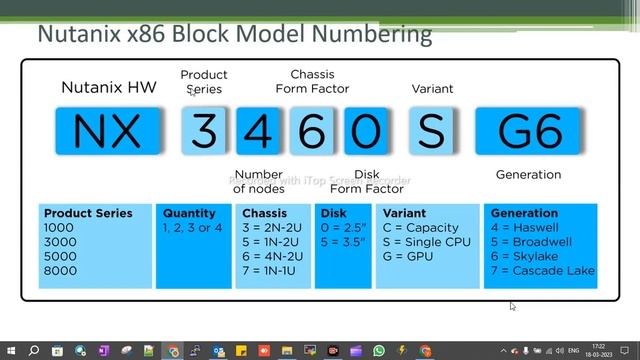640x360 pixels.
Task: Click the '6 = Skylake' generation entry
Action: (524, 256)
